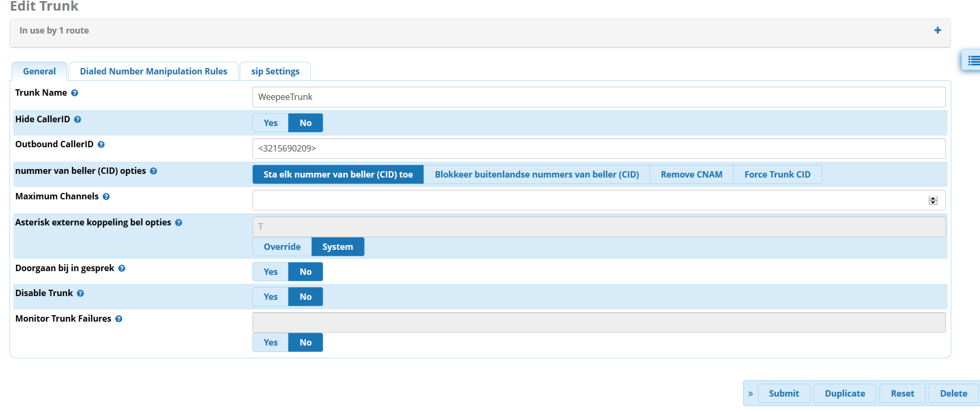Open the Outbound CallerID help icon
This screenshot has height=412, width=980.
[101, 145]
